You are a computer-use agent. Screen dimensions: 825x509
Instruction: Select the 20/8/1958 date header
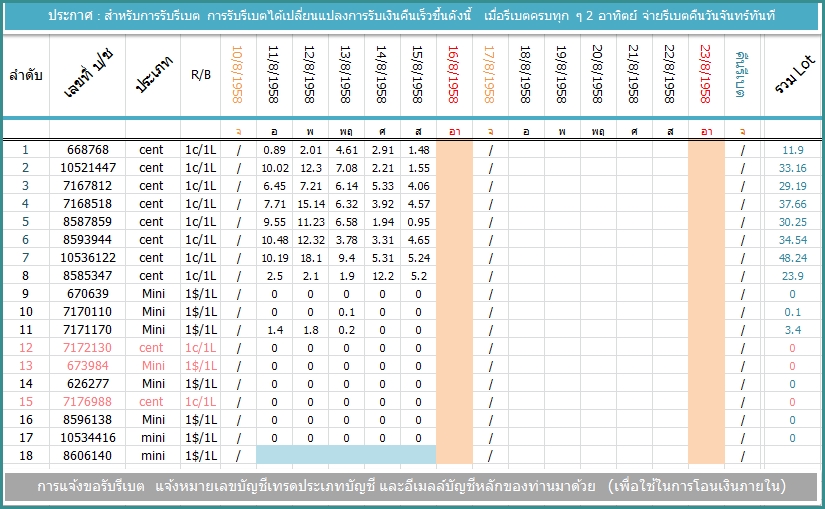tap(597, 74)
